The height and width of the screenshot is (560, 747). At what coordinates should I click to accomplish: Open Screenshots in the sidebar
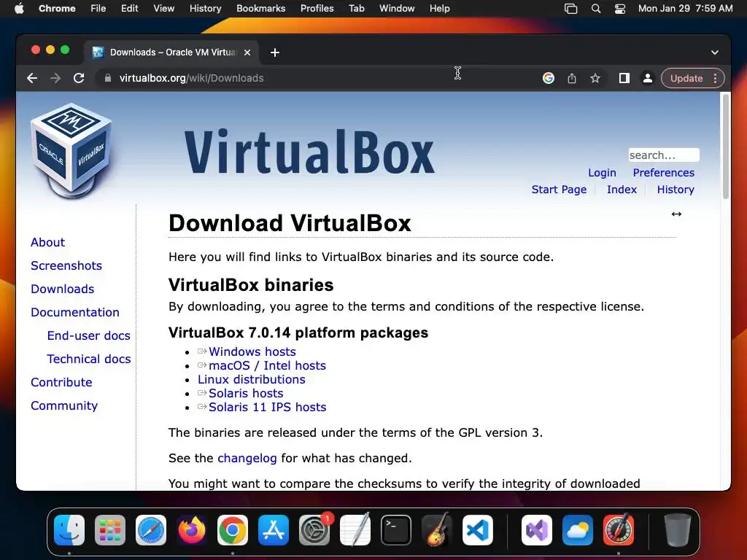tap(66, 265)
